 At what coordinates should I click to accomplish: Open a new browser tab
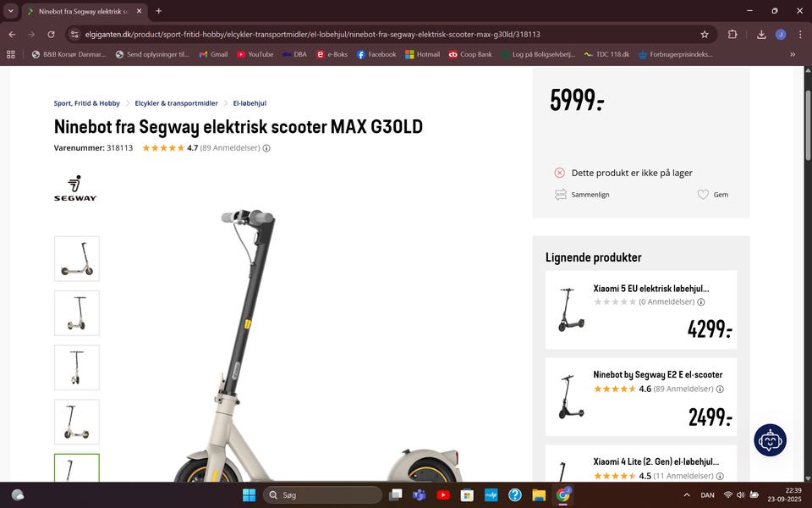(x=158, y=11)
